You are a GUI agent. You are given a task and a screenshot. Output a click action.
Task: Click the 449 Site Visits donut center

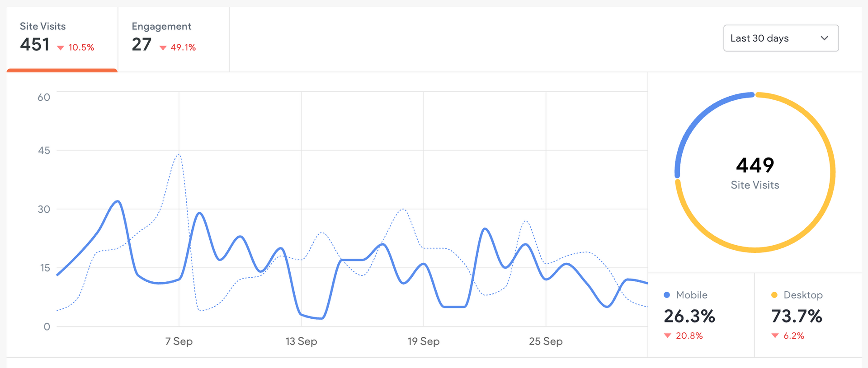(x=755, y=172)
